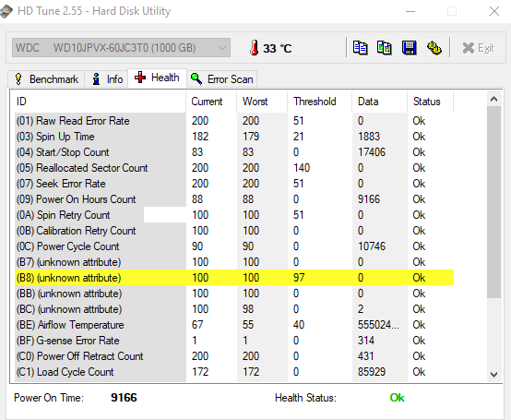Select the Reallocated Sector Count row
511x420 pixels.
tap(234, 168)
